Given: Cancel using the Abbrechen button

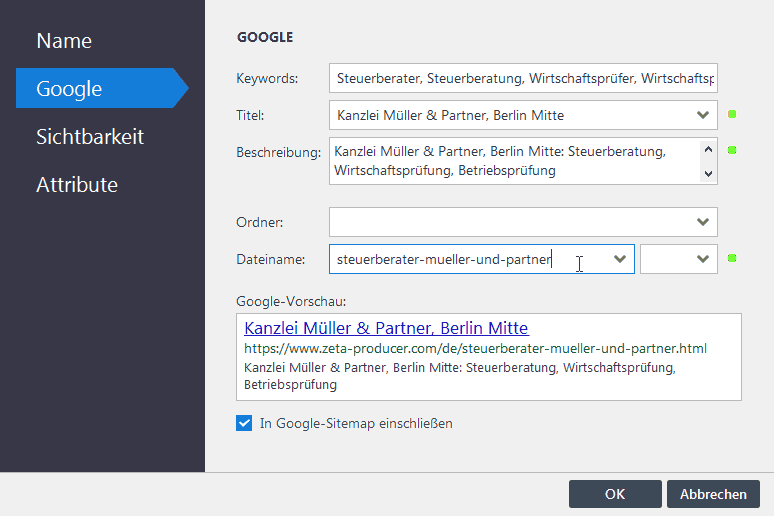Looking at the screenshot, I should [x=713, y=494].
